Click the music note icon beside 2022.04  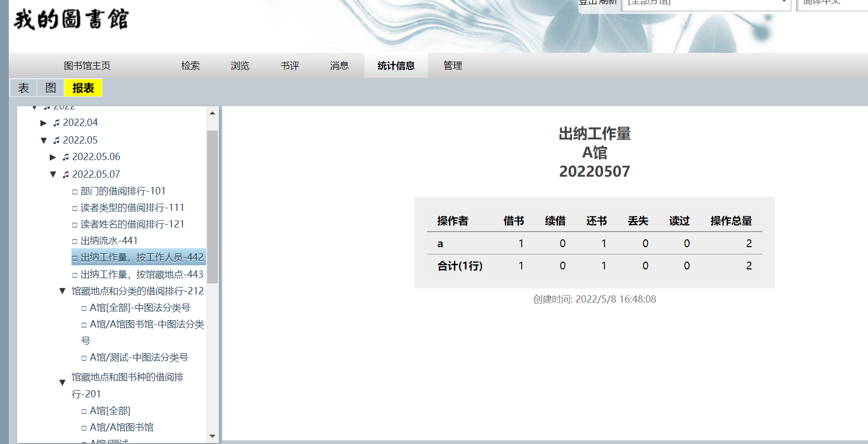click(56, 123)
